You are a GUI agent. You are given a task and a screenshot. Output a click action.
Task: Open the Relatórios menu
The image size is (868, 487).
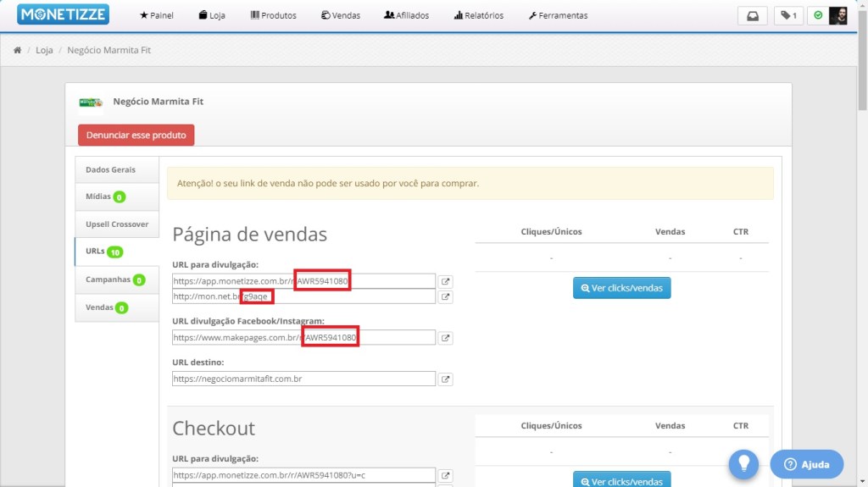point(478,15)
